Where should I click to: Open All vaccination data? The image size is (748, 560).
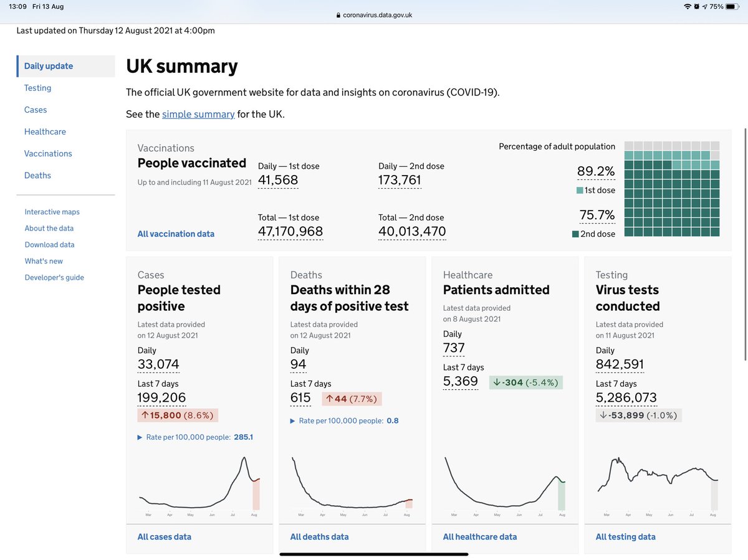(x=176, y=234)
